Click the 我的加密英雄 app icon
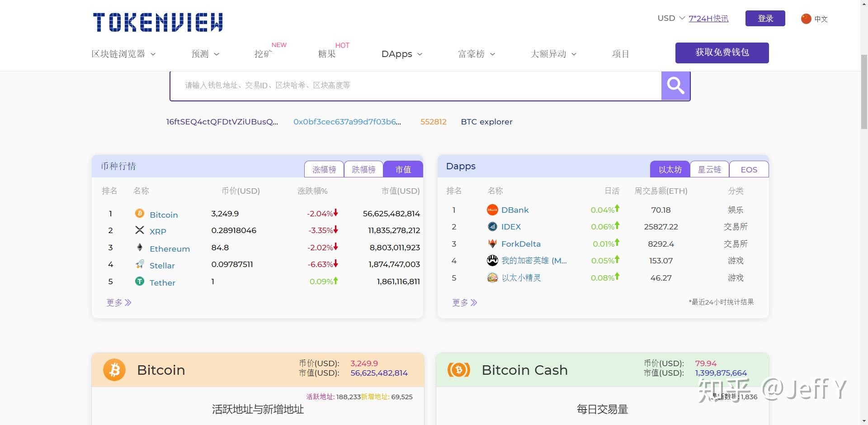The image size is (868, 425). point(492,260)
